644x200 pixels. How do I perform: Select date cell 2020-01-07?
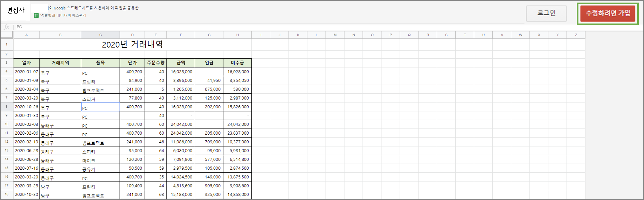click(26, 72)
